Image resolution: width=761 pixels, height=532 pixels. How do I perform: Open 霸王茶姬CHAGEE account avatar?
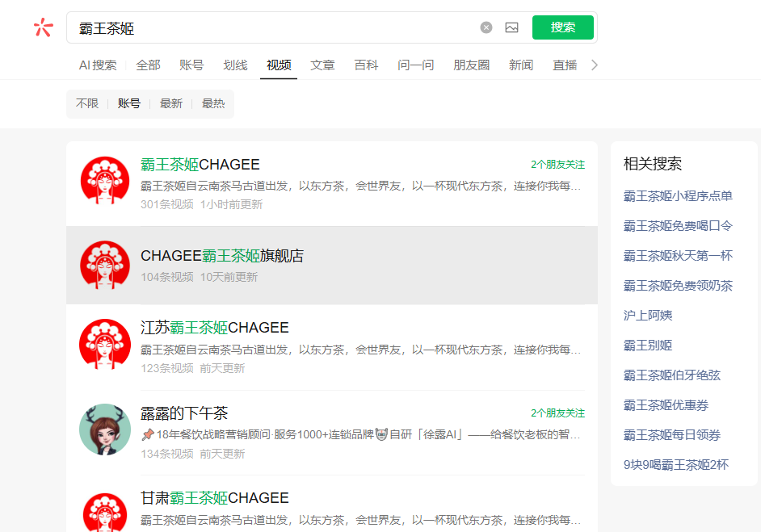pos(105,180)
